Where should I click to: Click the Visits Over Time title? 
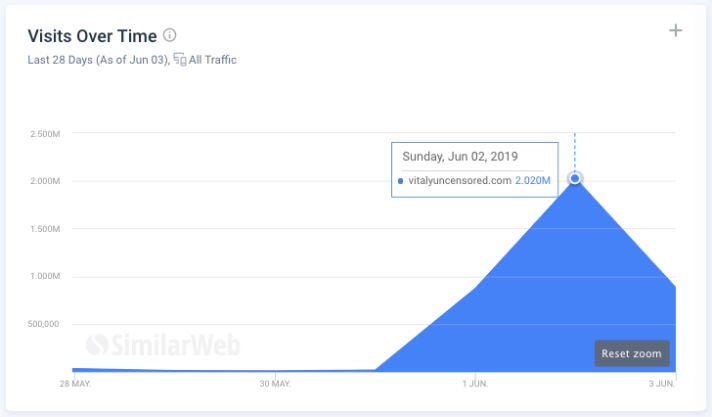pyautogui.click(x=92, y=36)
